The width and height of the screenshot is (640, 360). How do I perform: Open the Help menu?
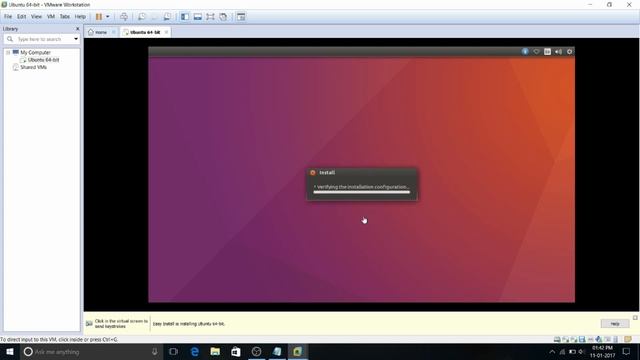click(80, 17)
